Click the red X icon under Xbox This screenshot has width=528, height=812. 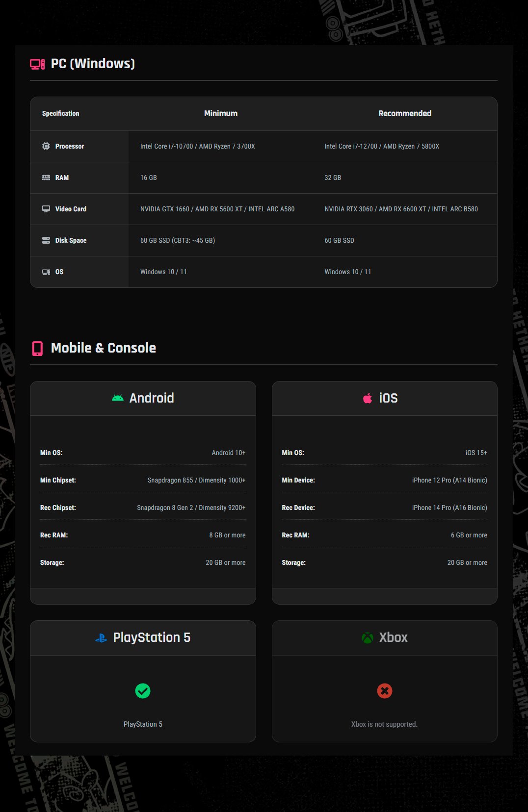click(x=385, y=691)
